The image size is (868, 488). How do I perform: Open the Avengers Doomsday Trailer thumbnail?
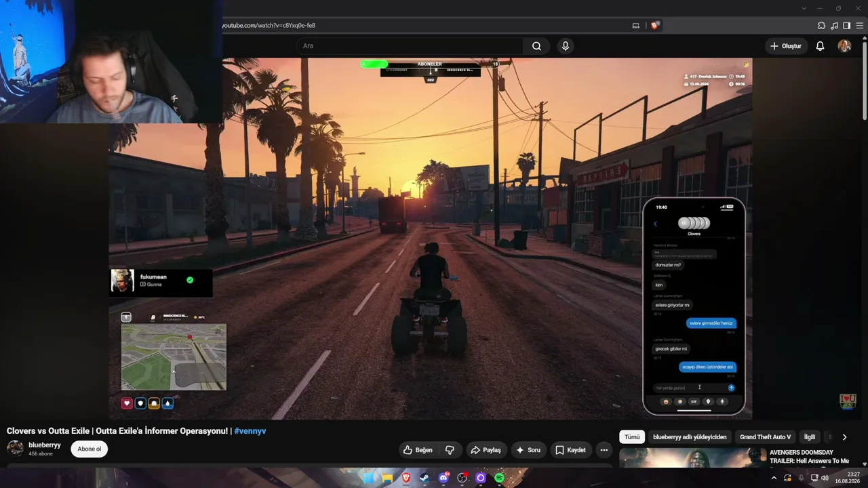pos(692,457)
